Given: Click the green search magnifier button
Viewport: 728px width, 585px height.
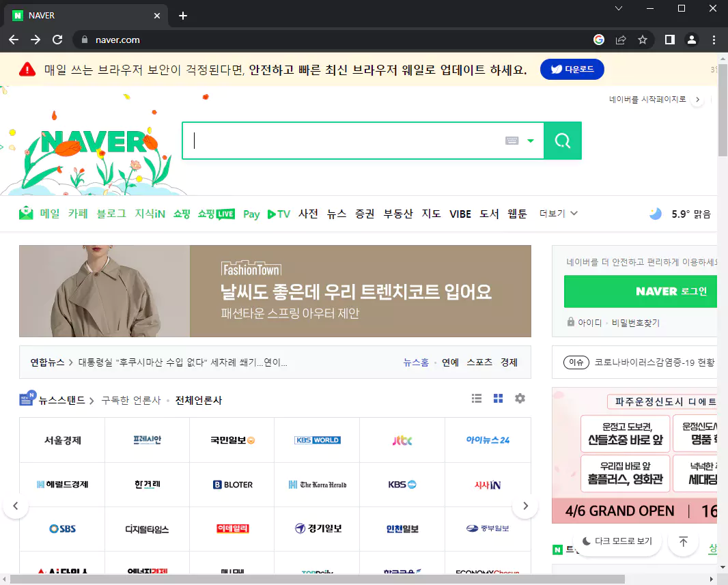Looking at the screenshot, I should pyautogui.click(x=563, y=141).
